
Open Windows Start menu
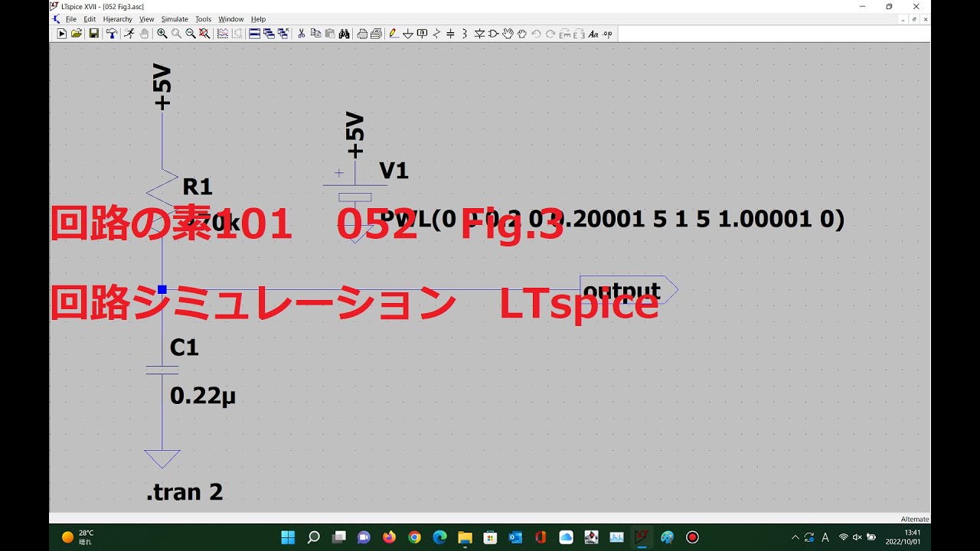tap(288, 537)
